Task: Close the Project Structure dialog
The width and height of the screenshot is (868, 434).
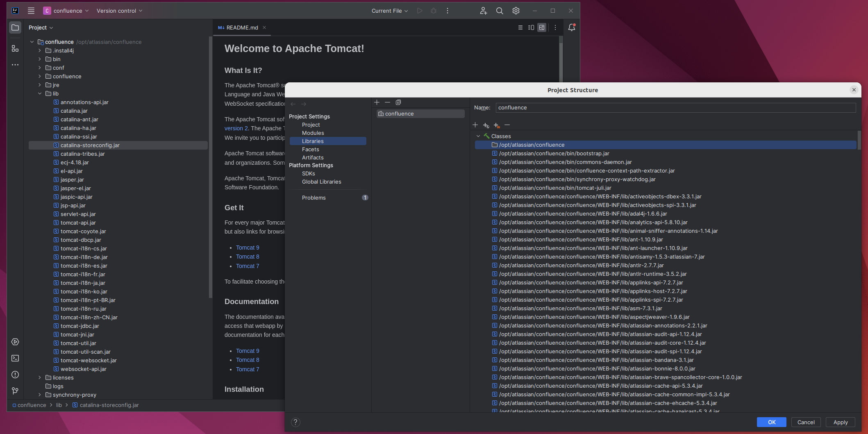Action: 854,90
